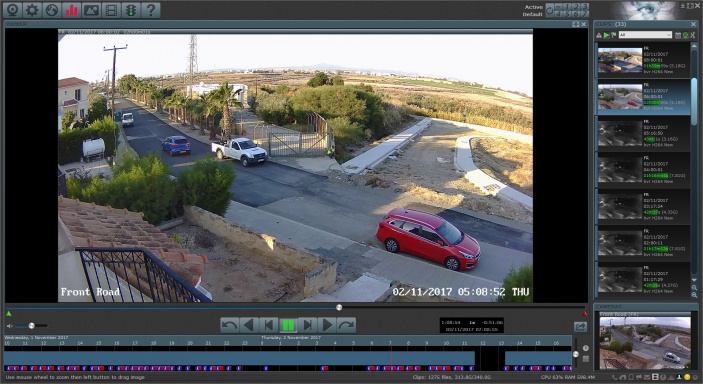Toggle the alerts triangle filter in Clips
This screenshot has height=384, width=703.
pyautogui.click(x=599, y=35)
